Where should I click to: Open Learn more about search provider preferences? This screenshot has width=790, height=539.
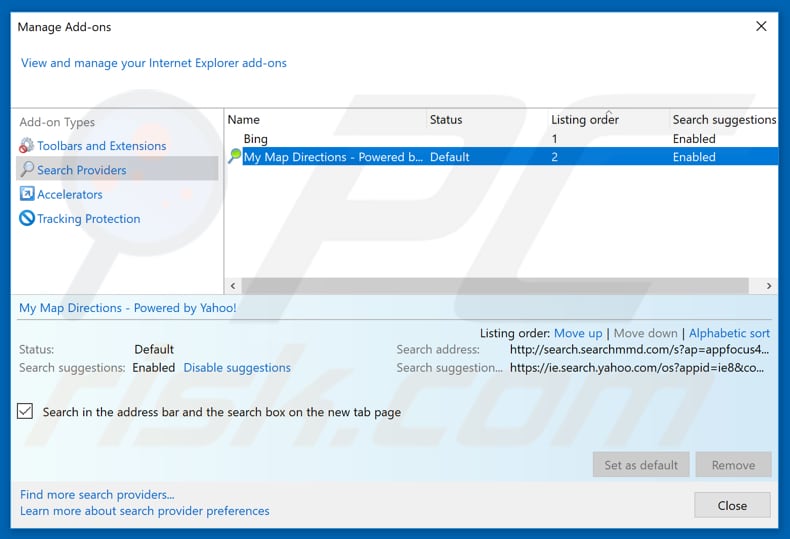coord(145,511)
